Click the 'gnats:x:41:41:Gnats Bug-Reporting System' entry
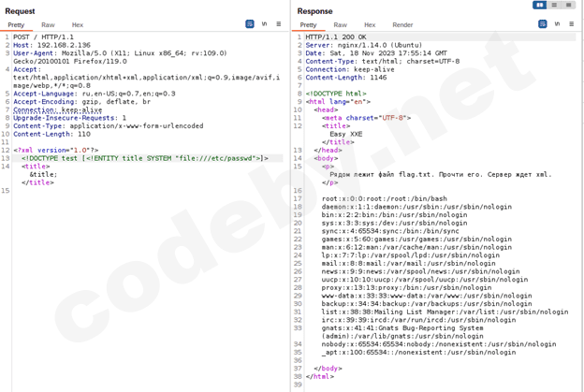 (x=402, y=332)
